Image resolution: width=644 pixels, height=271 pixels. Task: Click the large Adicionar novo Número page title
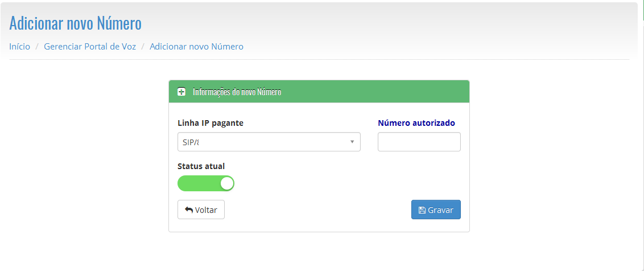click(x=75, y=23)
